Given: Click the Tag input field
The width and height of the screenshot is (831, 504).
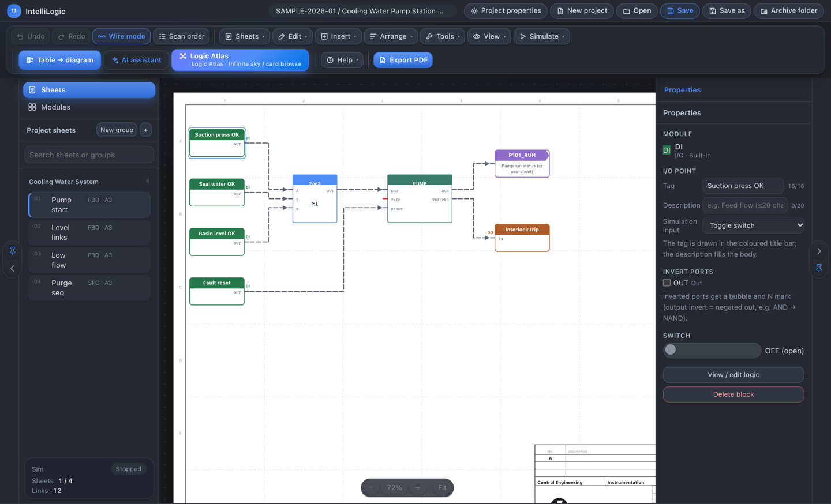Looking at the screenshot, I should pos(743,186).
